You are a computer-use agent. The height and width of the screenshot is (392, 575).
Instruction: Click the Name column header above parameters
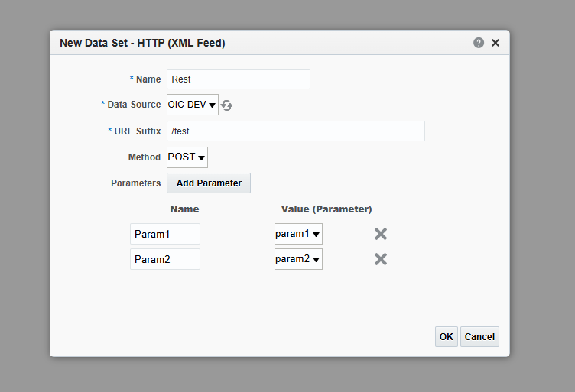click(x=184, y=209)
